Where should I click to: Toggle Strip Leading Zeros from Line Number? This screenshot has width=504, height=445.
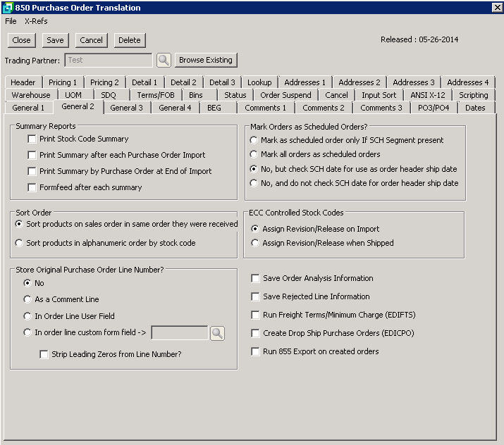point(44,355)
